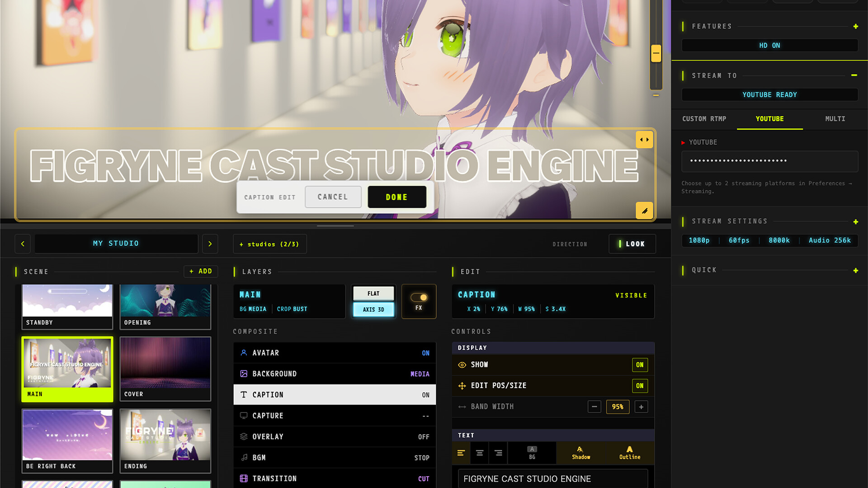Image resolution: width=868 pixels, height=488 pixels.
Task: Align caption text center
Action: point(480,453)
